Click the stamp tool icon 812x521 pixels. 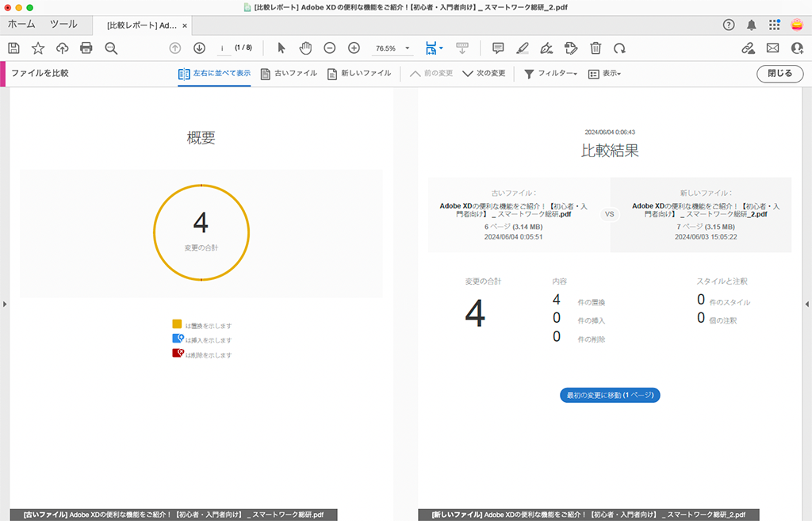pyautogui.click(x=571, y=48)
